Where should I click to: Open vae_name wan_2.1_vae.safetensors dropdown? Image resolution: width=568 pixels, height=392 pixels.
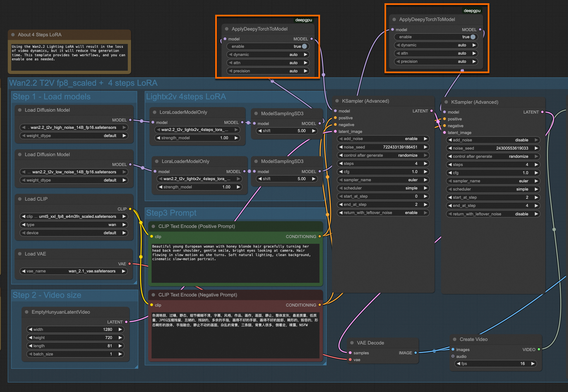click(x=74, y=271)
